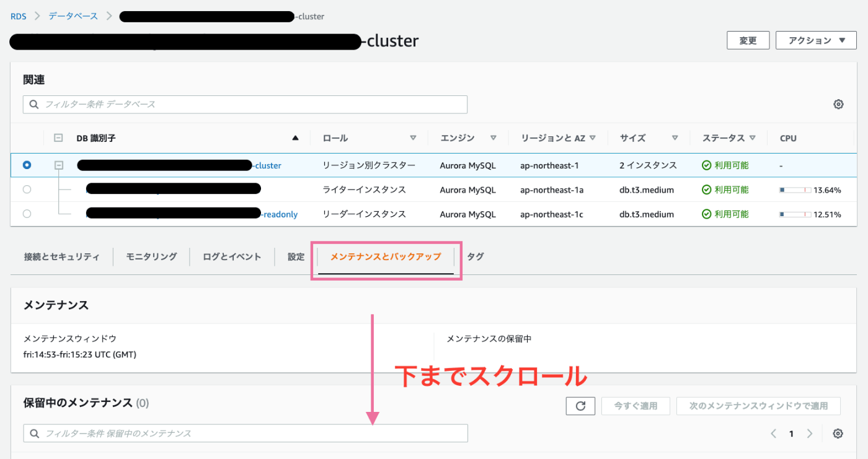
Task: Switch to 接続とセキュリティ tab
Action: [61, 256]
